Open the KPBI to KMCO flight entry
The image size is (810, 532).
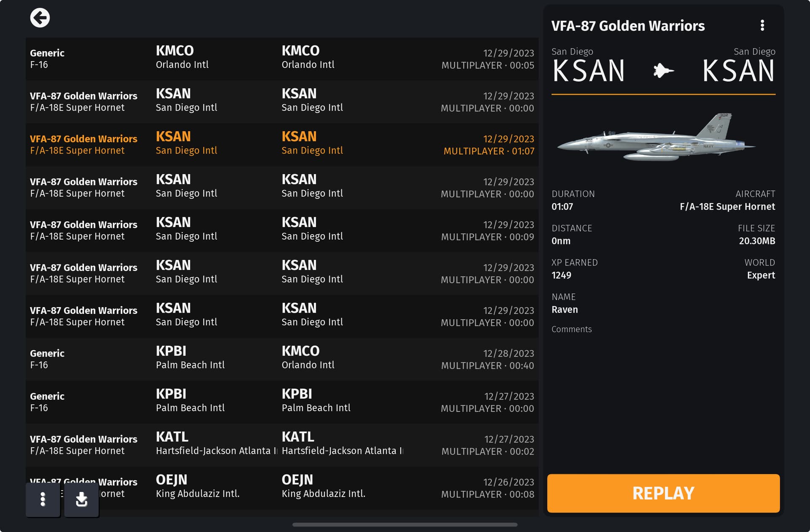coord(282,359)
